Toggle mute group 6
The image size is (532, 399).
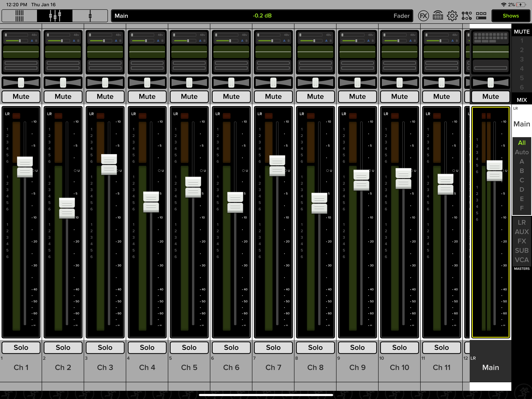point(521,87)
